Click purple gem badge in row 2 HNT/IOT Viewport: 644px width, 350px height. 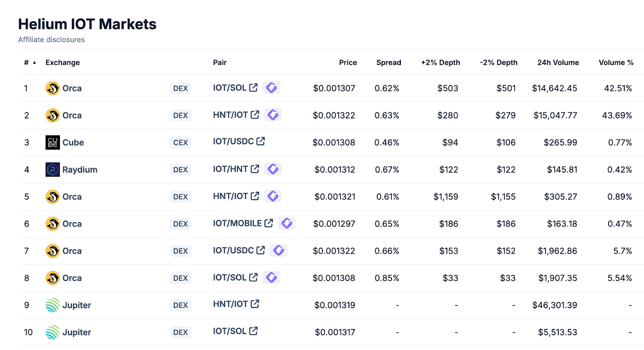tap(273, 115)
